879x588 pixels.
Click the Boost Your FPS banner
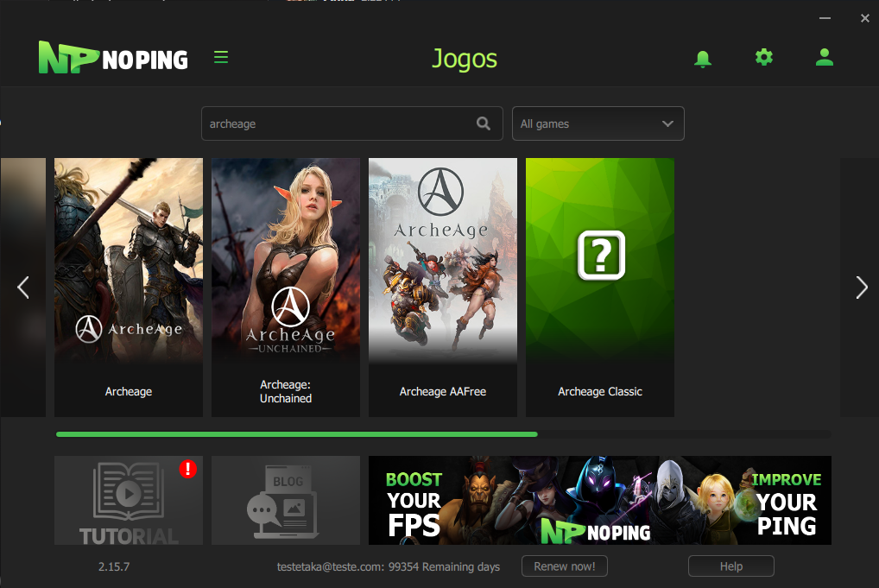tap(600, 500)
